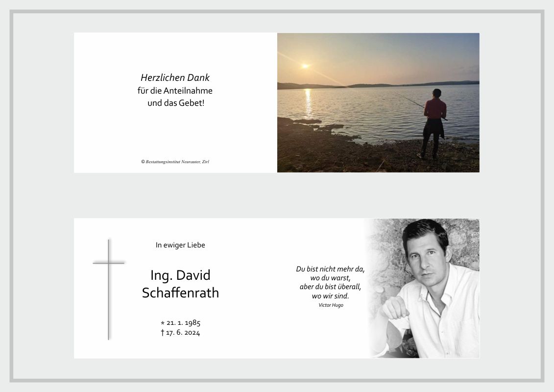Click the 'und das Gebet!' text
The height and width of the screenshot is (392, 554).
point(175,103)
